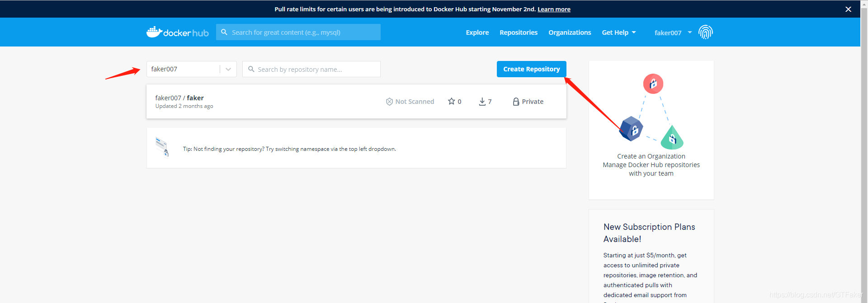The width and height of the screenshot is (868, 303).
Task: Click the Manage Docker Hub repositories text
Action: [651, 169]
